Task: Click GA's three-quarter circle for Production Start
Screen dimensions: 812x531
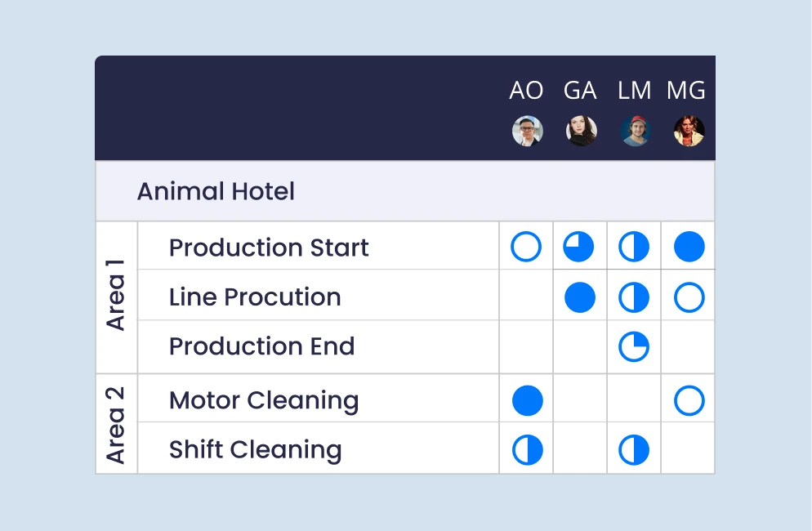Action: click(578, 247)
